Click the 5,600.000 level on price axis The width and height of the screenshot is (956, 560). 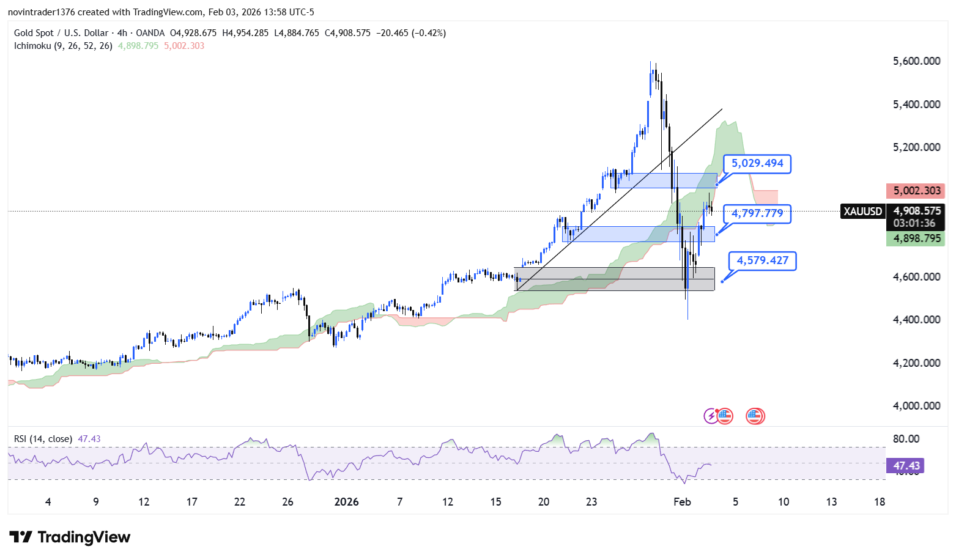click(916, 61)
